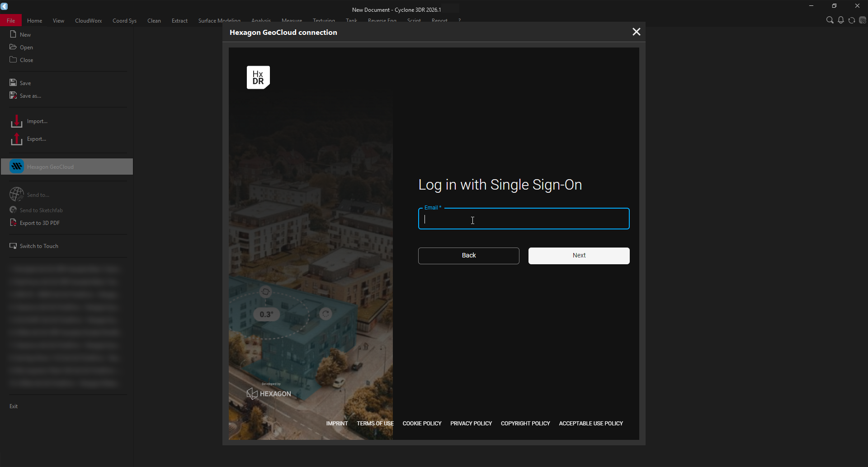Open the Acceptable Use Policy link
The image size is (868, 467).
pyautogui.click(x=591, y=424)
